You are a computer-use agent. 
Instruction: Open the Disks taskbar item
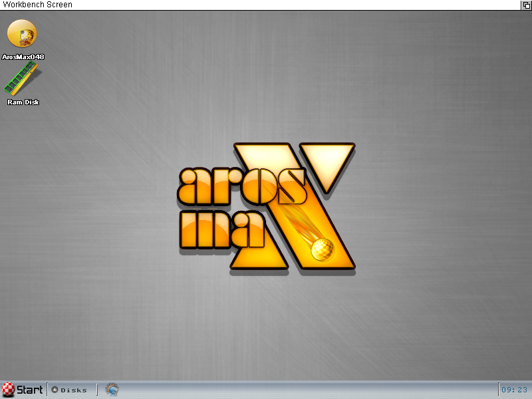(x=69, y=390)
